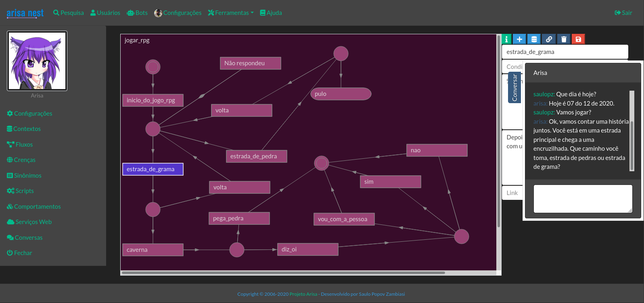This screenshot has height=303, width=644.
Task: Open Ajuda in the top navbar
Action: coord(271,13)
